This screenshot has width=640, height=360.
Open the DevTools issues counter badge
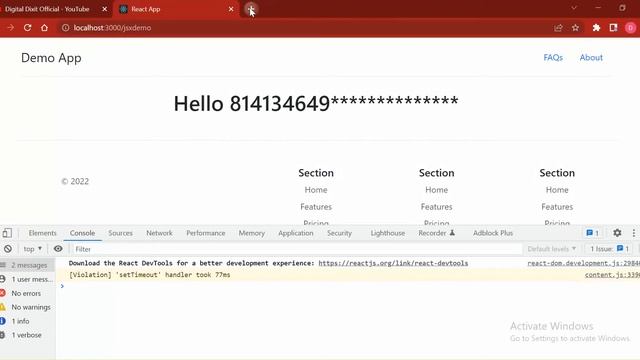[592, 233]
